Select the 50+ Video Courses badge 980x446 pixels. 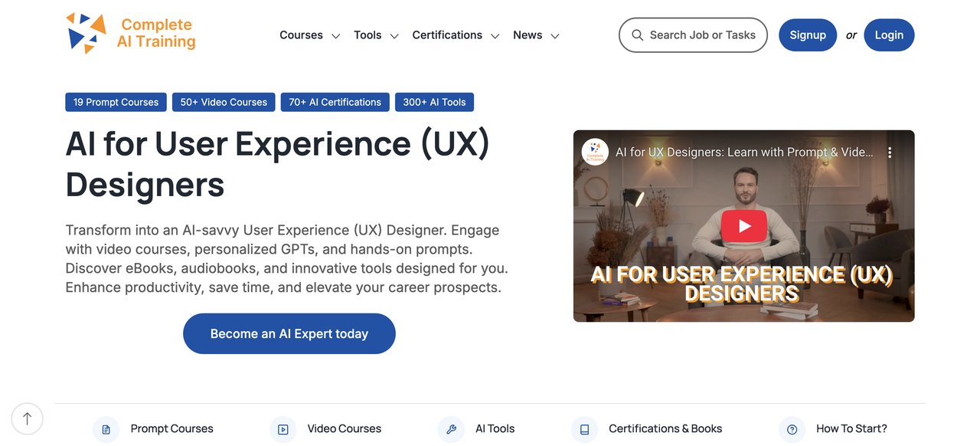point(224,102)
